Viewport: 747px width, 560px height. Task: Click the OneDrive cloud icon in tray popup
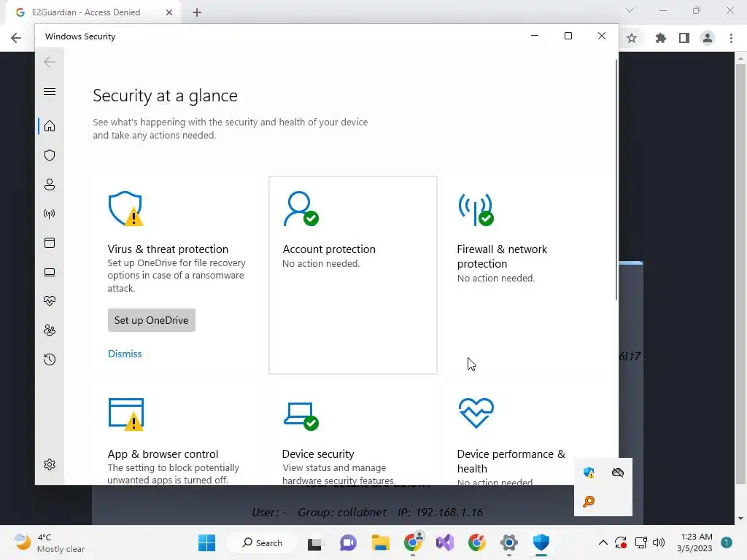tap(618, 472)
